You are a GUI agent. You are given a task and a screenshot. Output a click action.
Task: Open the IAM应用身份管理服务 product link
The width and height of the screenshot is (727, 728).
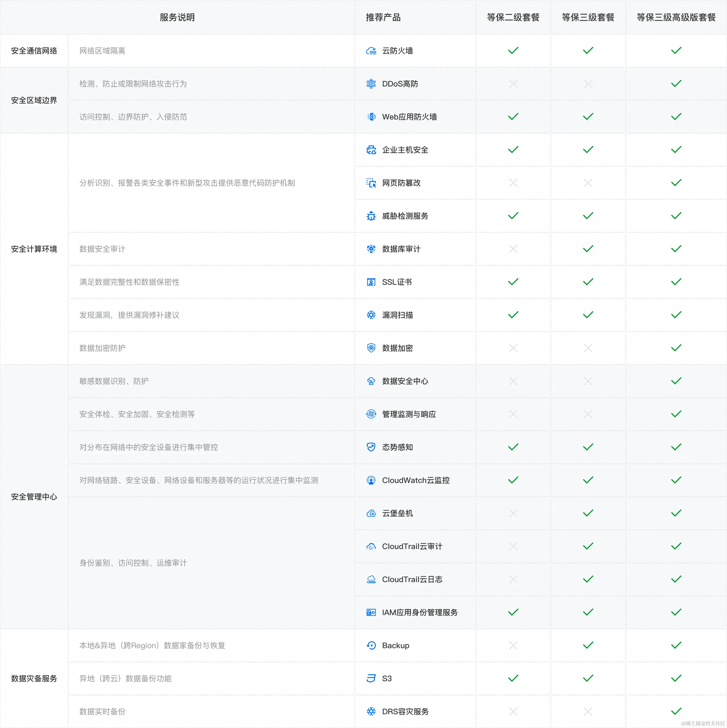419,613
